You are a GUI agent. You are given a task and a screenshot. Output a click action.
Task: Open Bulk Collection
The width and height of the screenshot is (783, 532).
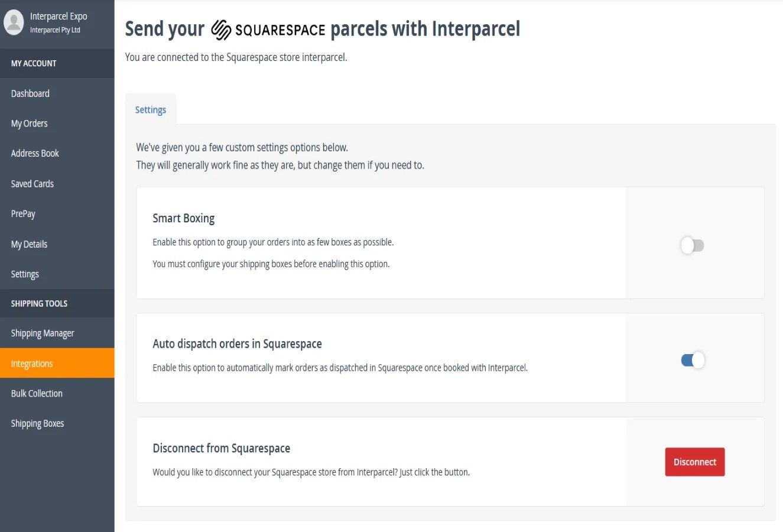pos(37,393)
